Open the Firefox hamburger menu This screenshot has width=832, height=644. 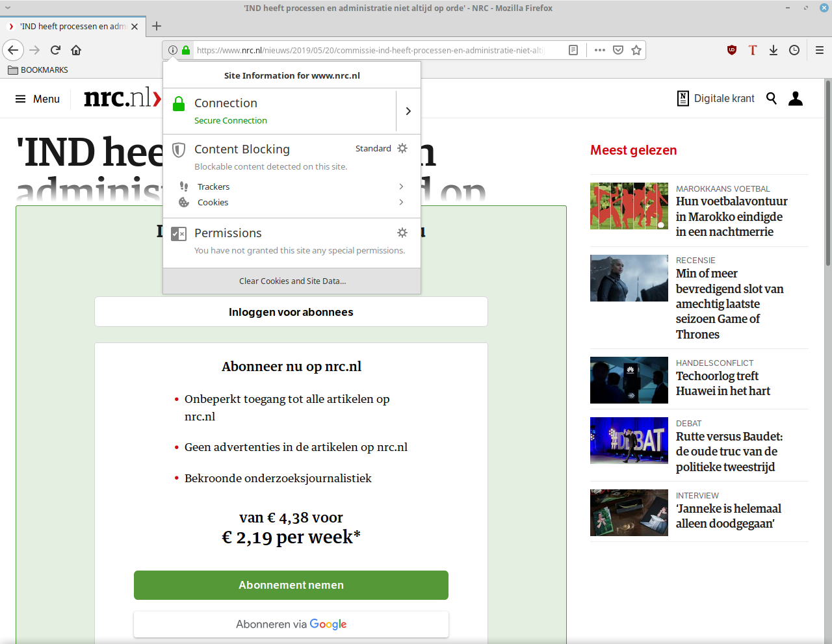click(x=820, y=50)
